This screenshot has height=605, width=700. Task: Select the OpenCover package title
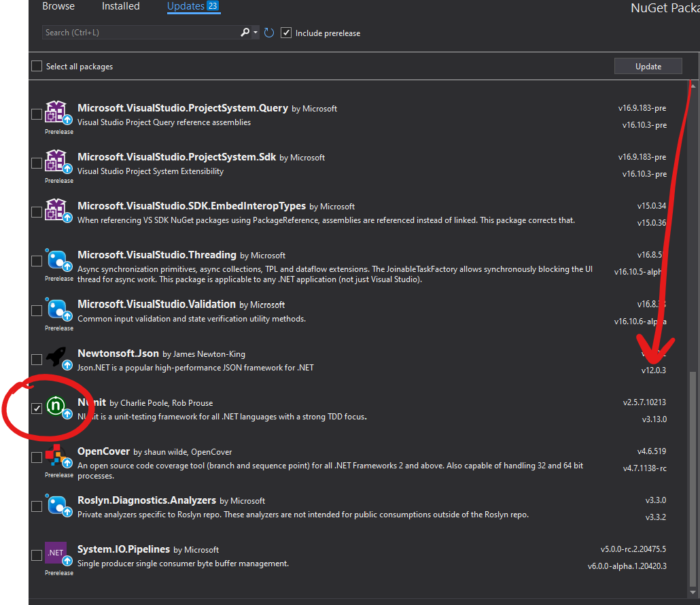coord(103,451)
